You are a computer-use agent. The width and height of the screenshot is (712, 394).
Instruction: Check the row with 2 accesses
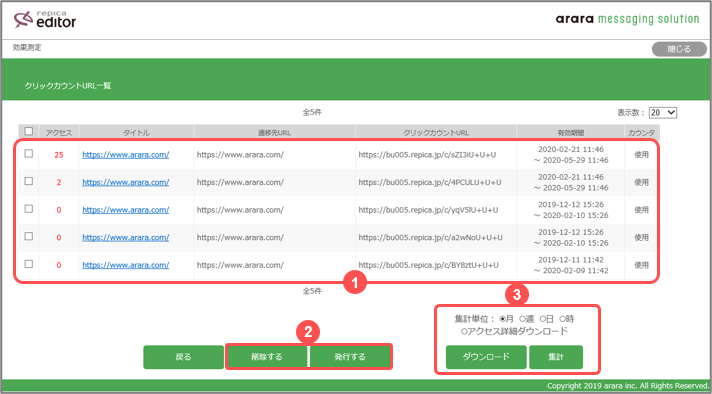click(x=29, y=181)
